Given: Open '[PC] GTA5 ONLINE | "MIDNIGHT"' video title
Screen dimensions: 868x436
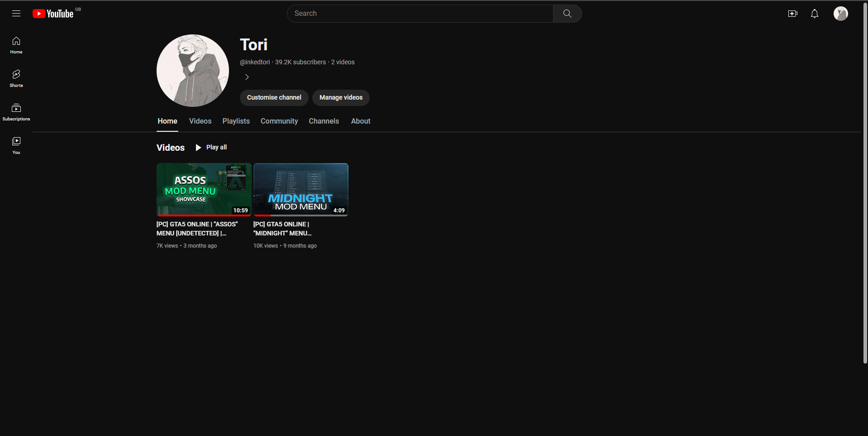Looking at the screenshot, I should [282, 229].
